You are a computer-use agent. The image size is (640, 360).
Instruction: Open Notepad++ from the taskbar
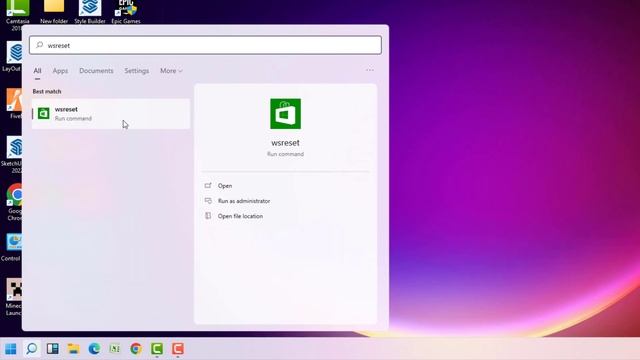[x=115, y=349]
